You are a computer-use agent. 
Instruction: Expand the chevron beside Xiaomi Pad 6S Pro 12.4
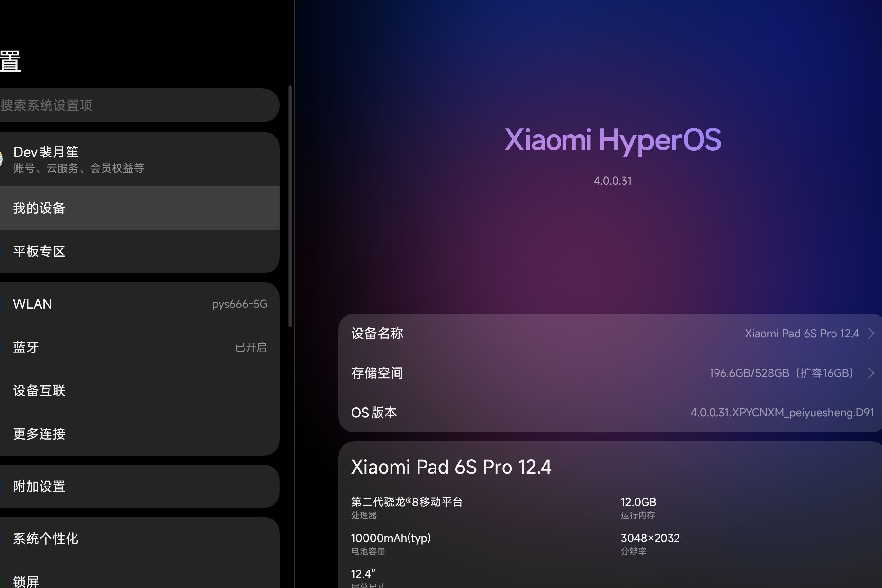click(x=871, y=334)
